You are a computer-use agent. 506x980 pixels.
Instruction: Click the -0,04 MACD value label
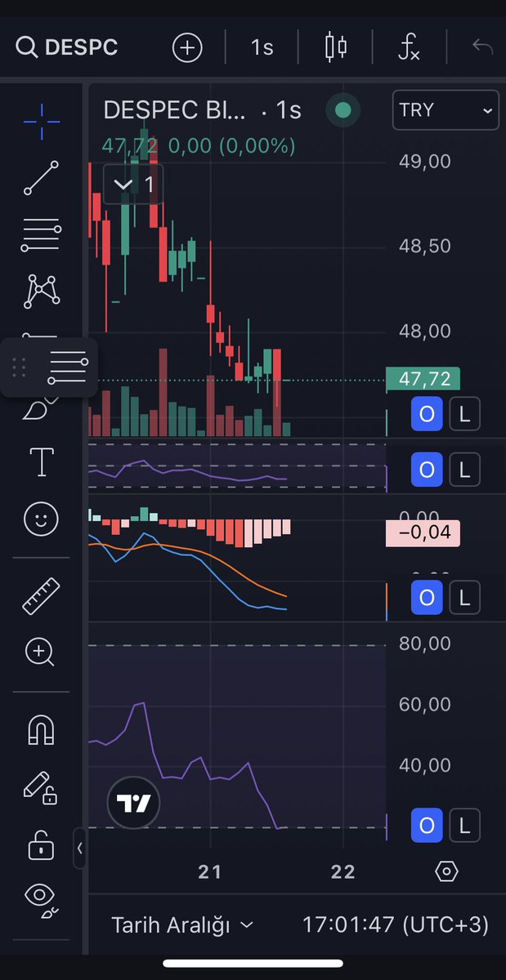pyautogui.click(x=423, y=532)
